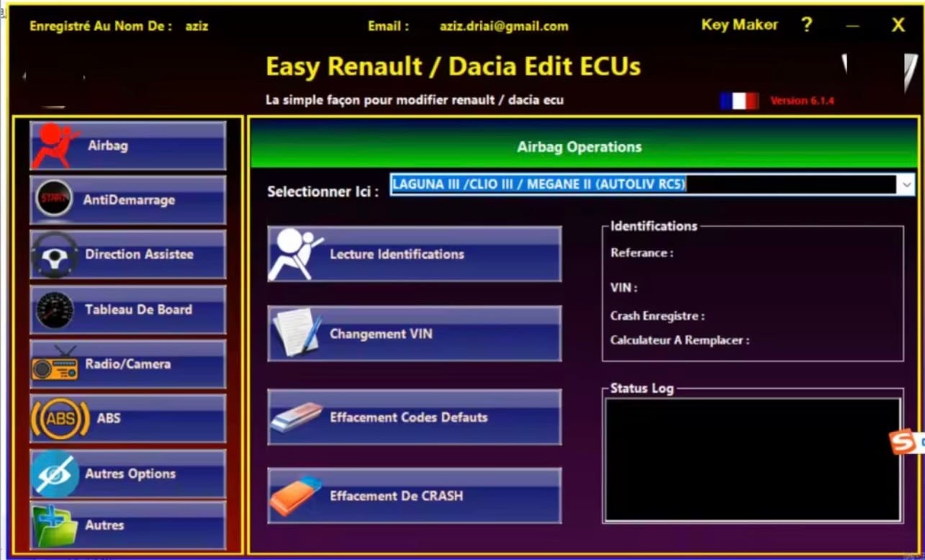Click the Airbag person icon in sidebar

(55, 145)
